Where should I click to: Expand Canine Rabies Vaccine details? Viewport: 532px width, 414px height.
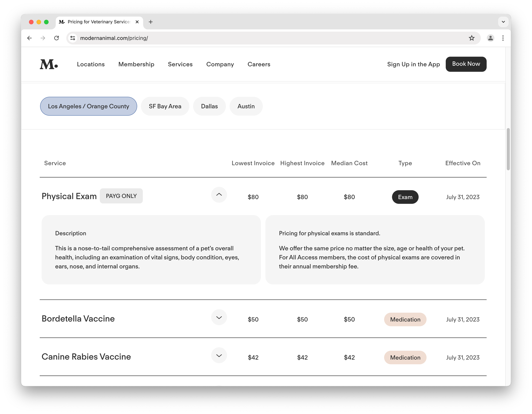[x=219, y=355]
